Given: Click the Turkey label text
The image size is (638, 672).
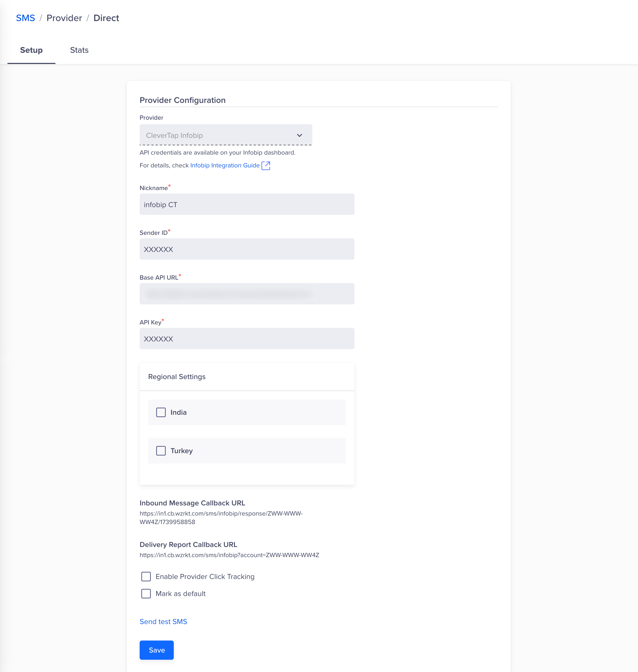Looking at the screenshot, I should point(181,451).
